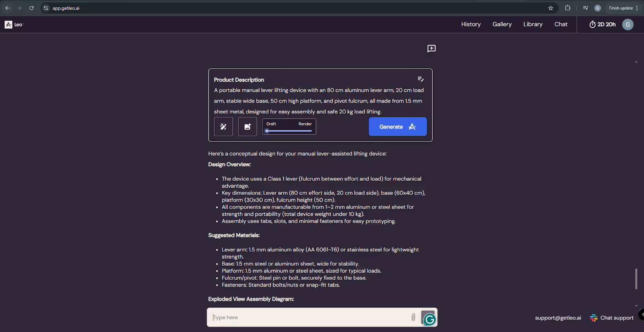The height and width of the screenshot is (332, 644).
Task: Check the 2D 20h timer indicator
Action: coord(603,25)
